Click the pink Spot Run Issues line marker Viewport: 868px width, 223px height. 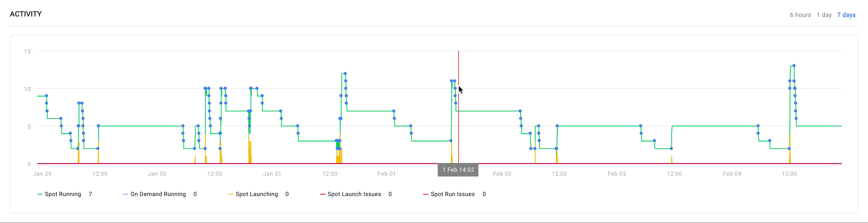click(426, 194)
